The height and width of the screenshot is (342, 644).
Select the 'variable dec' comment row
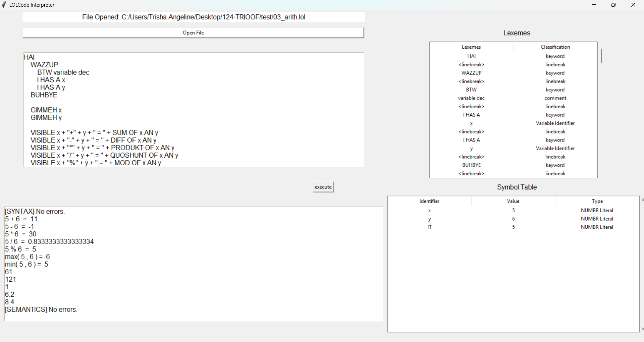click(471, 98)
